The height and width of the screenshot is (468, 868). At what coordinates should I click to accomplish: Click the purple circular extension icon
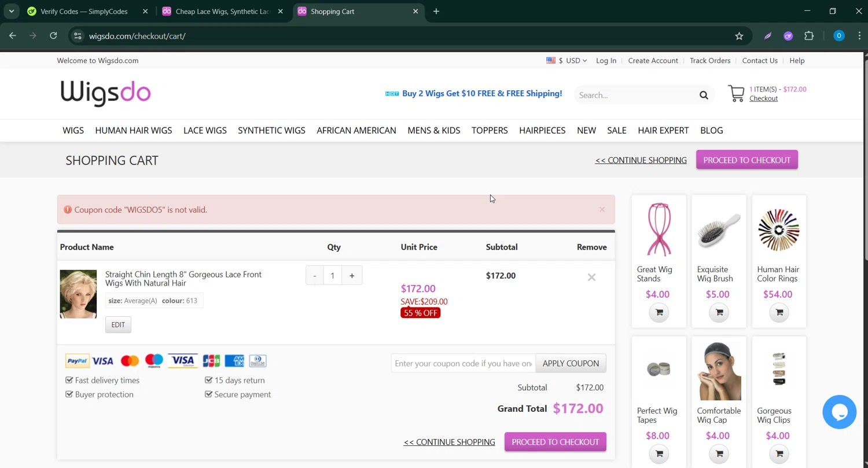pyautogui.click(x=788, y=36)
